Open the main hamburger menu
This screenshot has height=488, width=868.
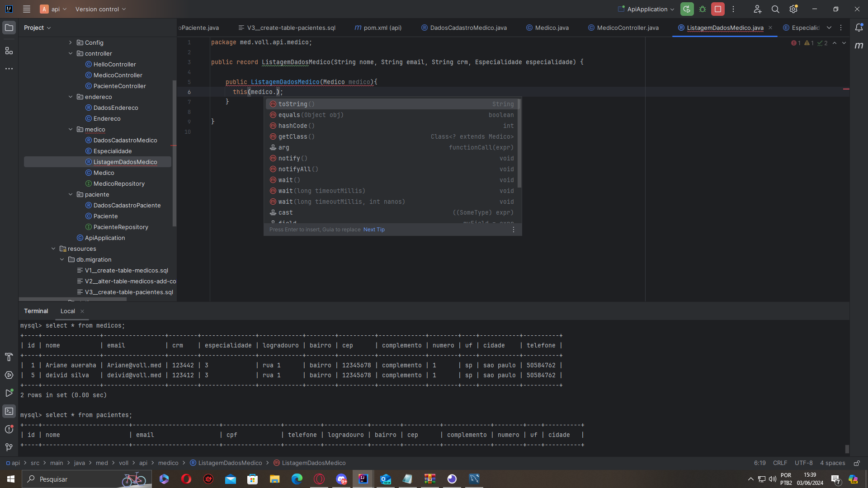pyautogui.click(x=27, y=9)
